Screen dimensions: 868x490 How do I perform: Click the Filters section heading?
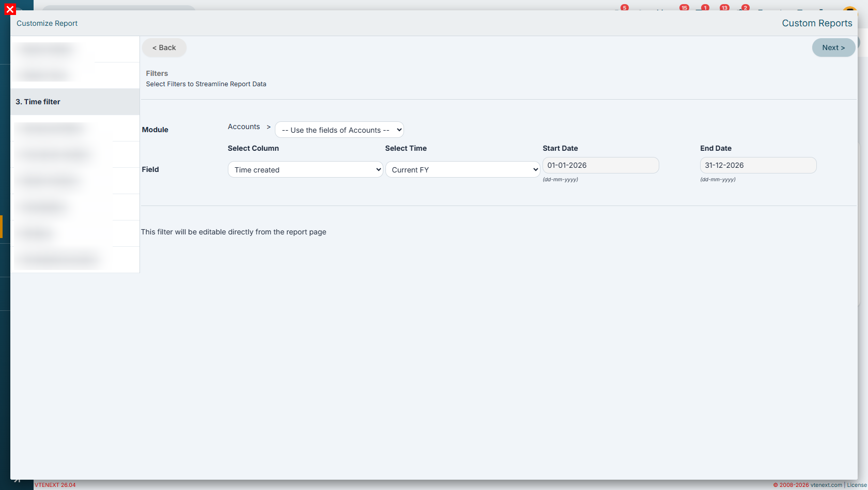[157, 73]
